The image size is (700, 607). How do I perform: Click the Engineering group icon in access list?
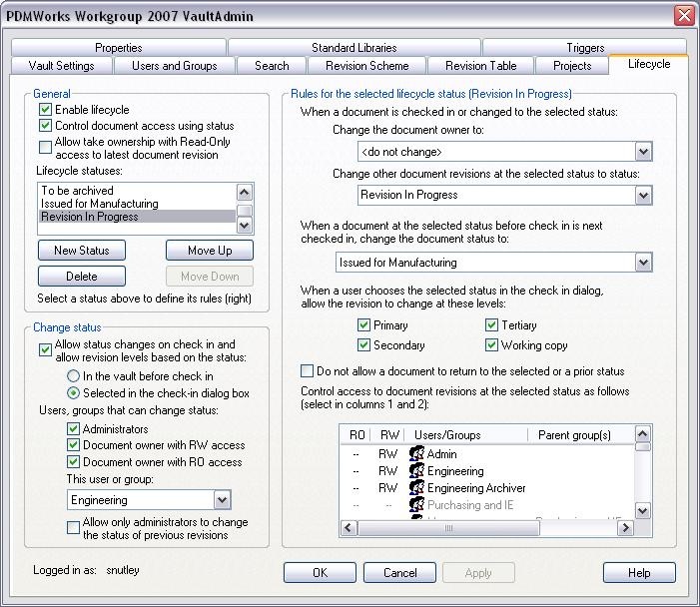tap(416, 470)
